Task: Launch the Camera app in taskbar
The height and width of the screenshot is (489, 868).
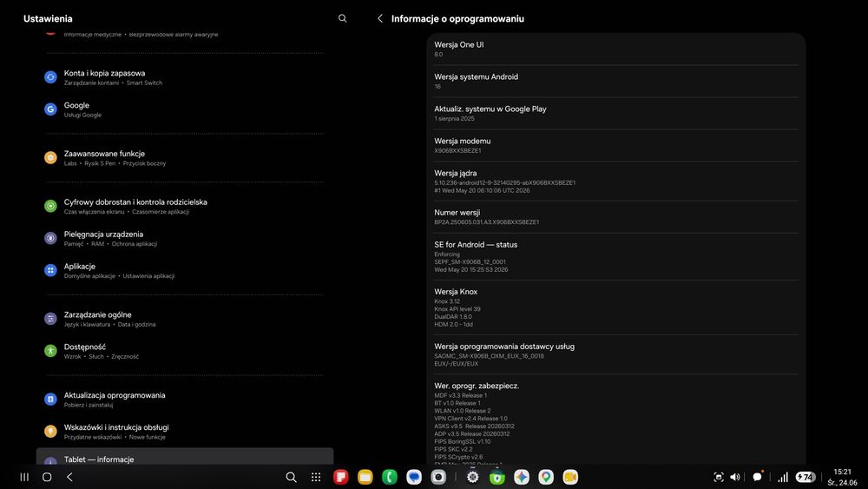Action: click(438, 477)
